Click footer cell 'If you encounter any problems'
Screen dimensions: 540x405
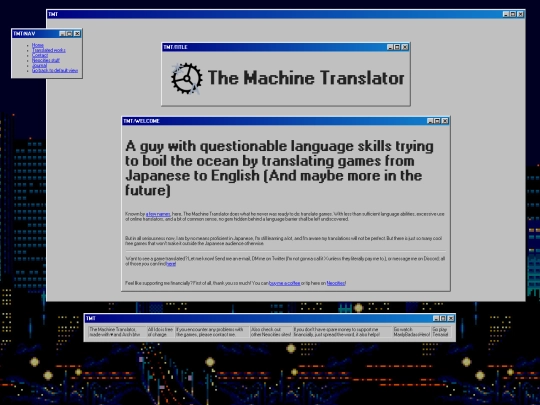tap(212, 332)
